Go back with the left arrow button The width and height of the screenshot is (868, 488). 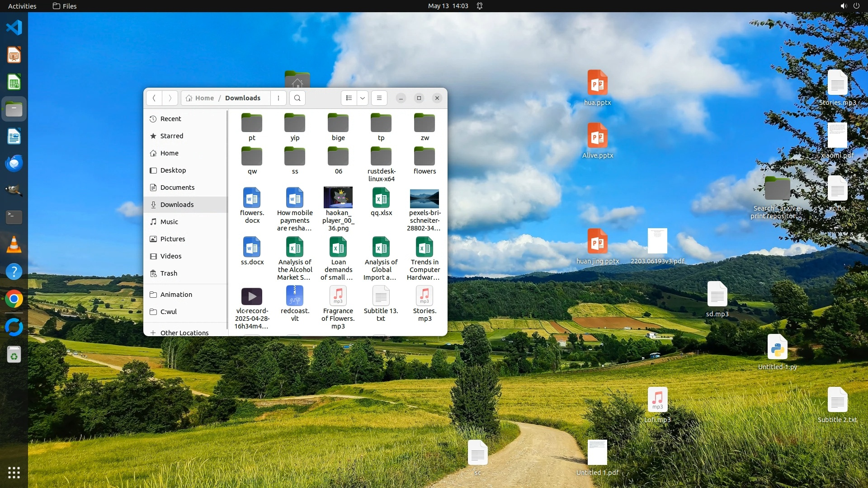[x=154, y=98]
